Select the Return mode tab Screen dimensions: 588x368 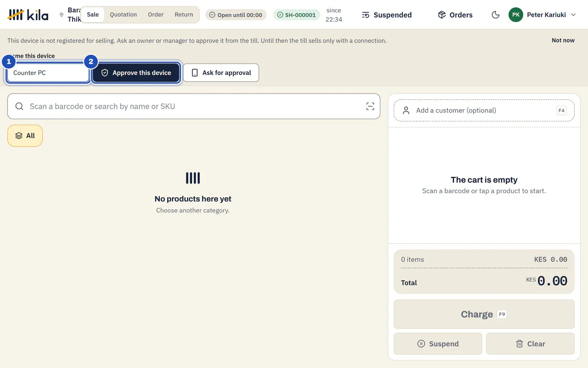[184, 14]
